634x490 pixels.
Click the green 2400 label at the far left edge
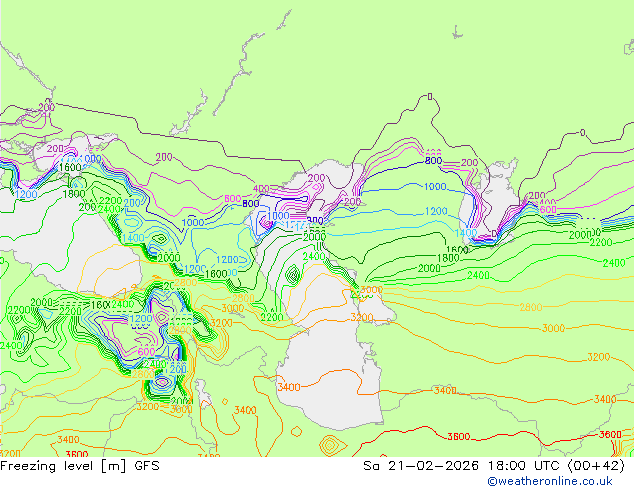pos(11,346)
